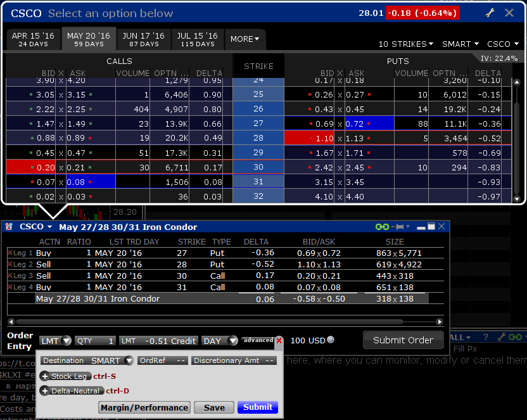Click the highlighted put ask 0.72
This screenshot has width=527, height=420.
pyautogui.click(x=369, y=124)
